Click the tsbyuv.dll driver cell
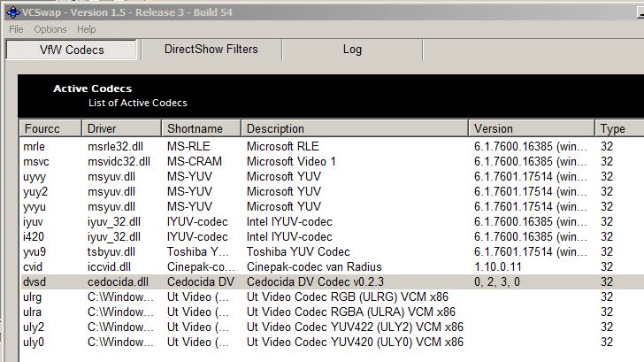 coord(111,252)
